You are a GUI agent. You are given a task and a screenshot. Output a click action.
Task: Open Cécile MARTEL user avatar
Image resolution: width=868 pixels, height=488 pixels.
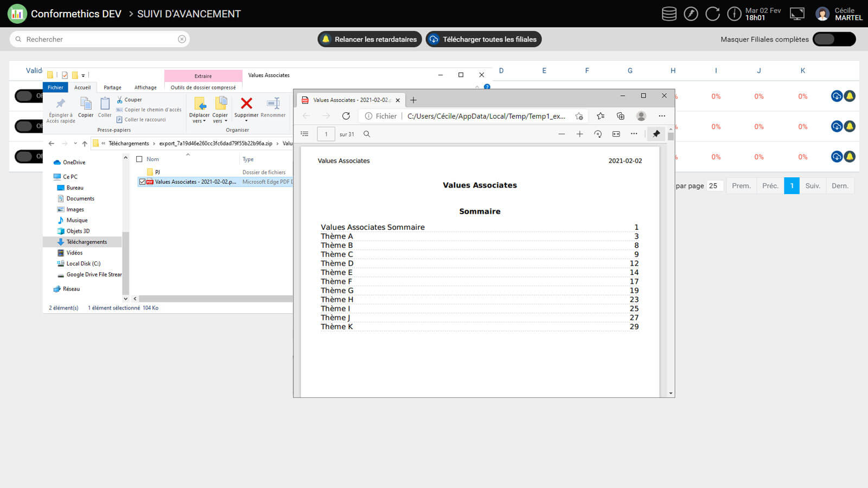pos(822,14)
